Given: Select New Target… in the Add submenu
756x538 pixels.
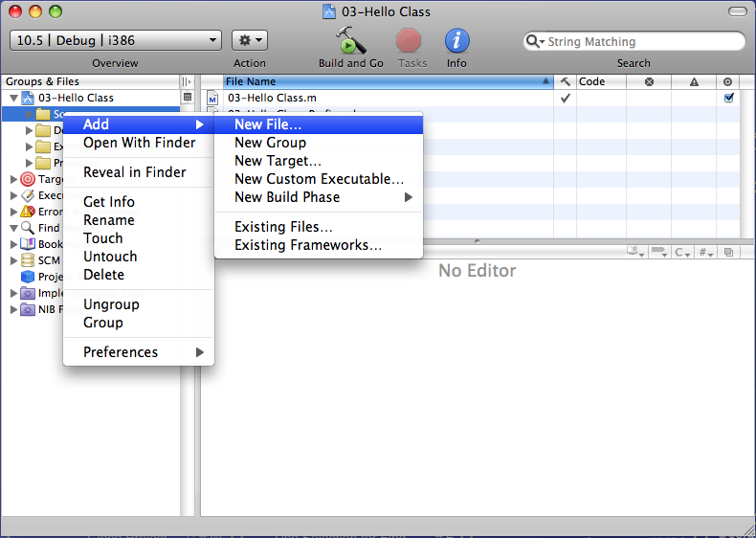Looking at the screenshot, I should 319,161.
